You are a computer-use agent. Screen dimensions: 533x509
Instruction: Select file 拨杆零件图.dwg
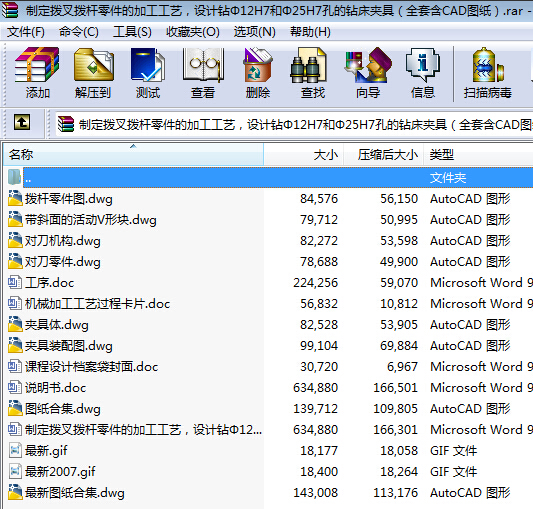point(68,199)
